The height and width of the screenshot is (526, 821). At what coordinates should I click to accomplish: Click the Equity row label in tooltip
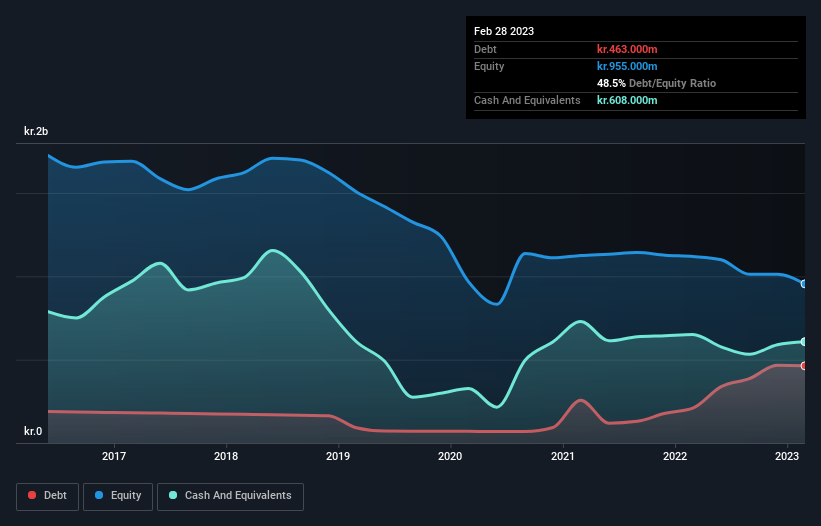point(489,66)
